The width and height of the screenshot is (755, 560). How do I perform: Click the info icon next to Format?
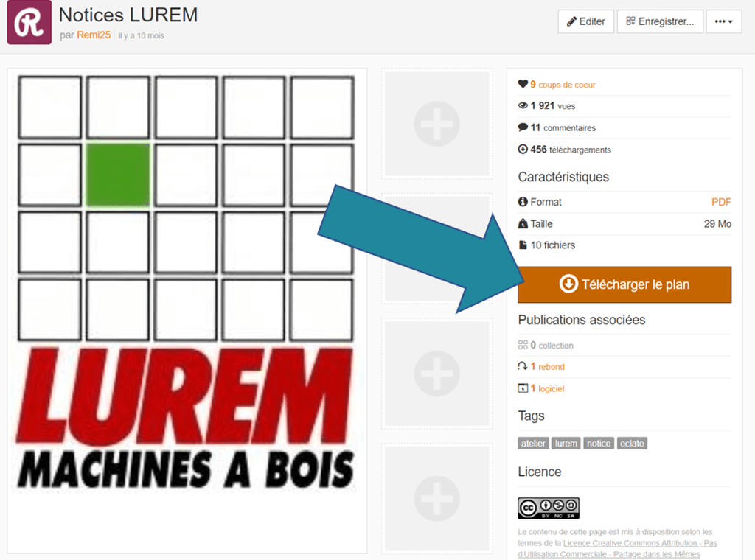(x=523, y=202)
